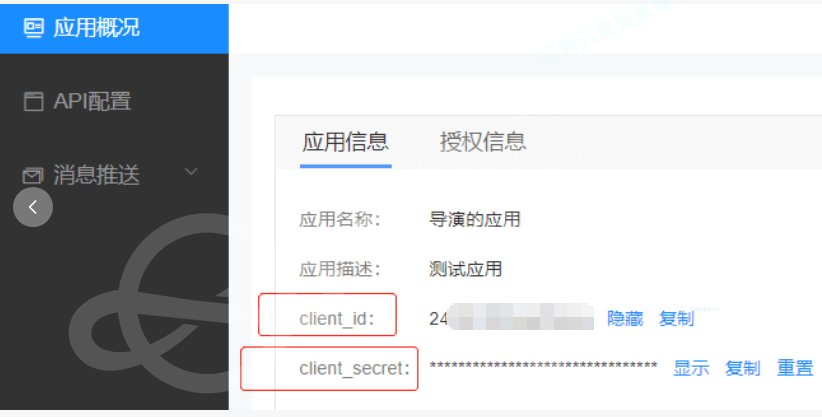
Task: Select the 消息推送 menu label
Action: pos(96,175)
